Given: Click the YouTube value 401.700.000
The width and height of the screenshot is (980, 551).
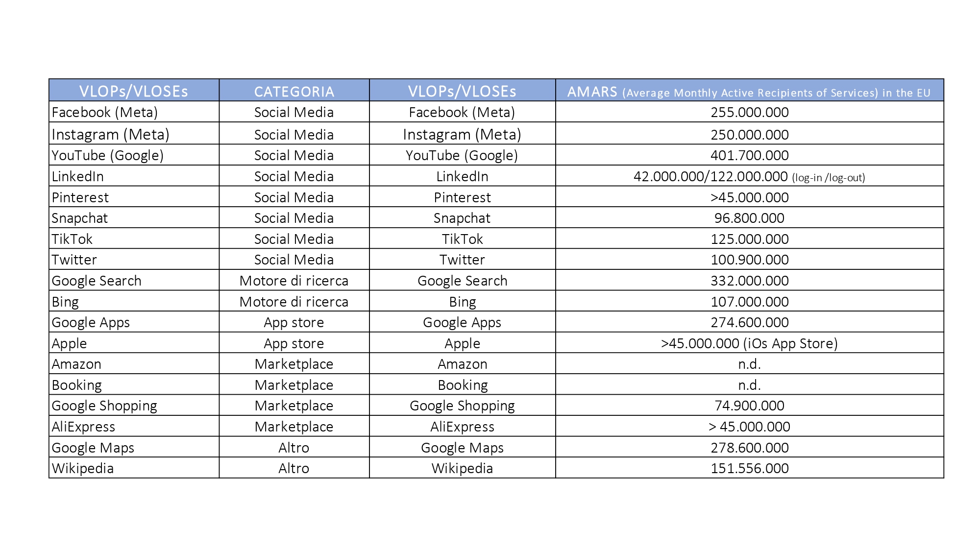Looking at the screenshot, I should [749, 155].
